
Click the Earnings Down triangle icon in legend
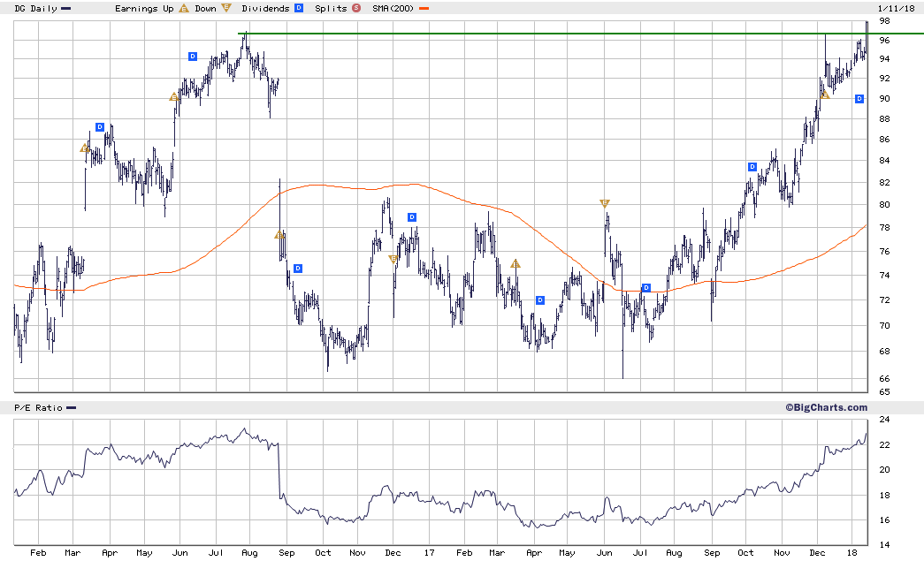pos(226,8)
